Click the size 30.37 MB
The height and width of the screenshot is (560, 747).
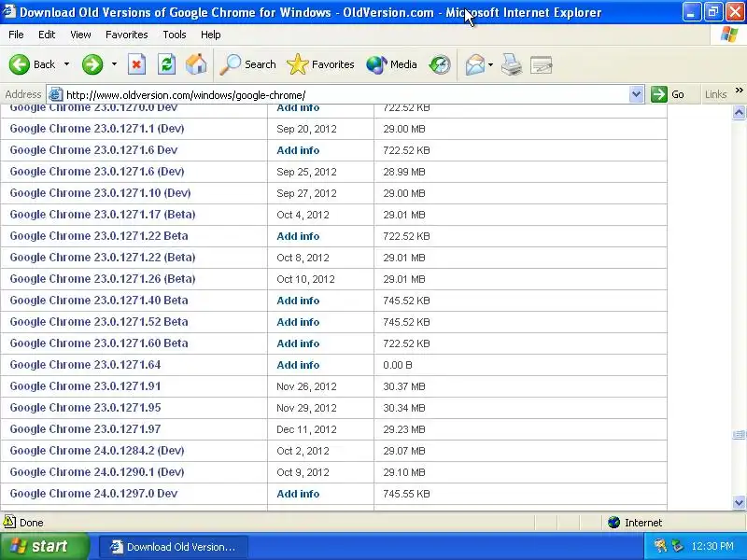coord(404,386)
